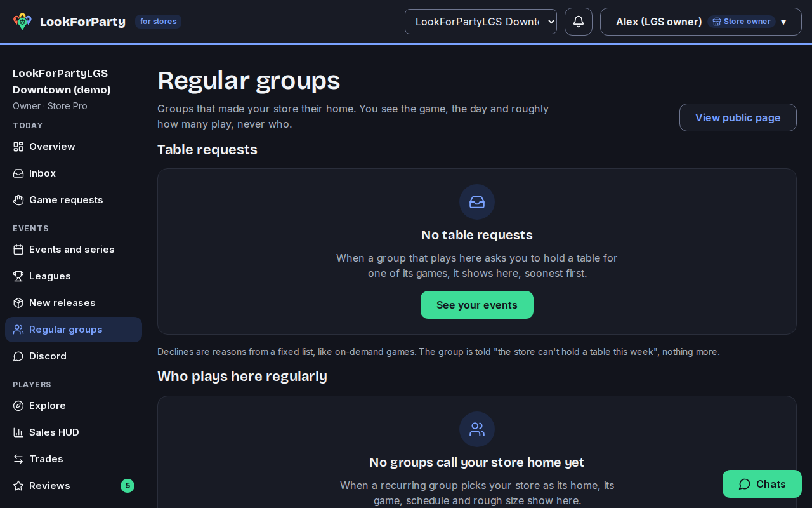Click the Leagues trophy icon

coord(18,276)
